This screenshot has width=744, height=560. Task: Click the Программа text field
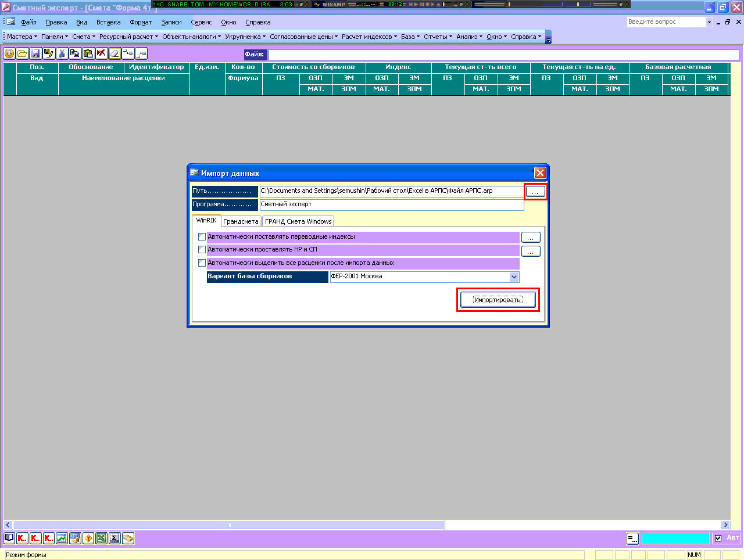pyautogui.click(x=392, y=205)
